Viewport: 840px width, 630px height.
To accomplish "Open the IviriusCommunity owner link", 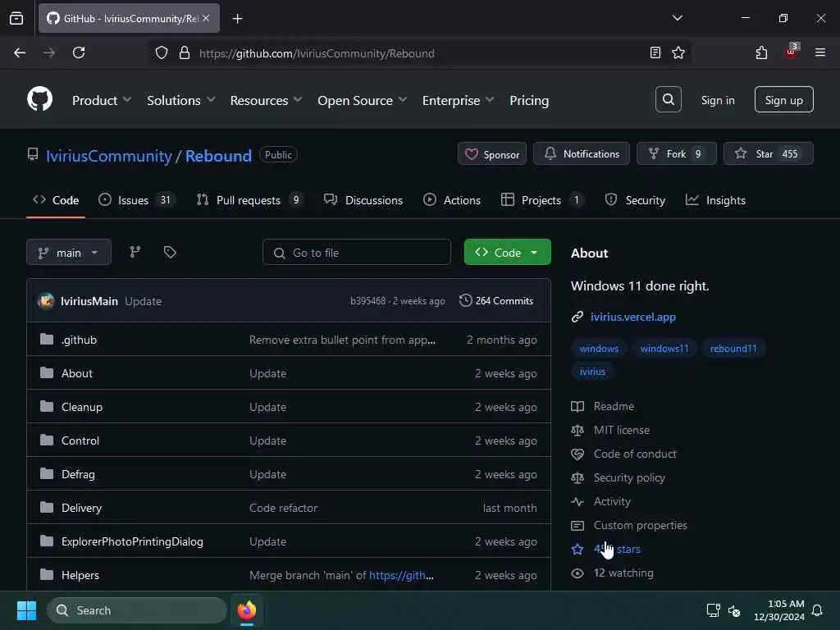I will point(109,156).
